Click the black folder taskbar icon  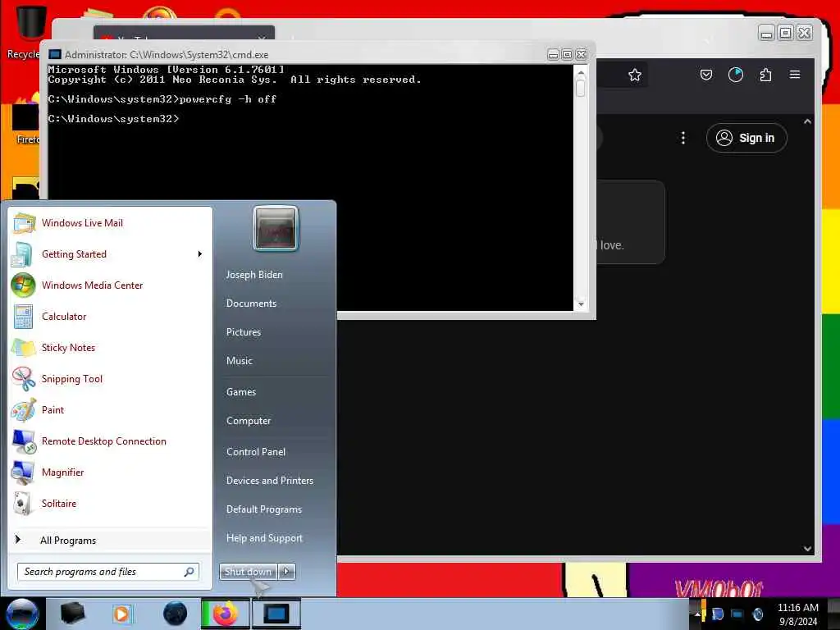click(72, 614)
